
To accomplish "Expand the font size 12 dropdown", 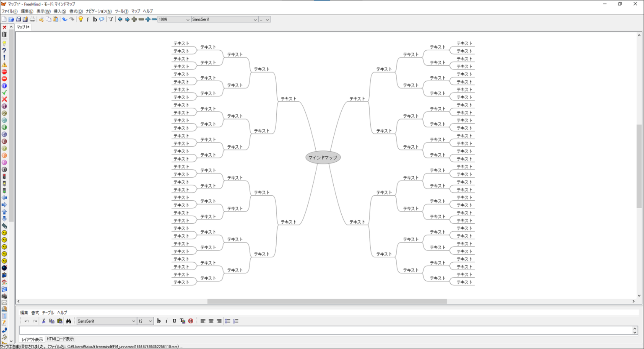I will click(150, 321).
